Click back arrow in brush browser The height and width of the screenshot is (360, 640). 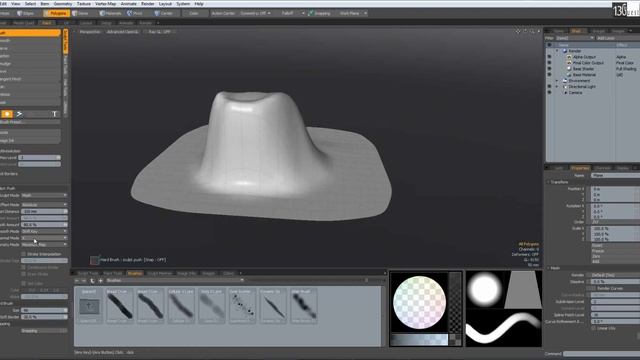pyautogui.click(x=77, y=281)
